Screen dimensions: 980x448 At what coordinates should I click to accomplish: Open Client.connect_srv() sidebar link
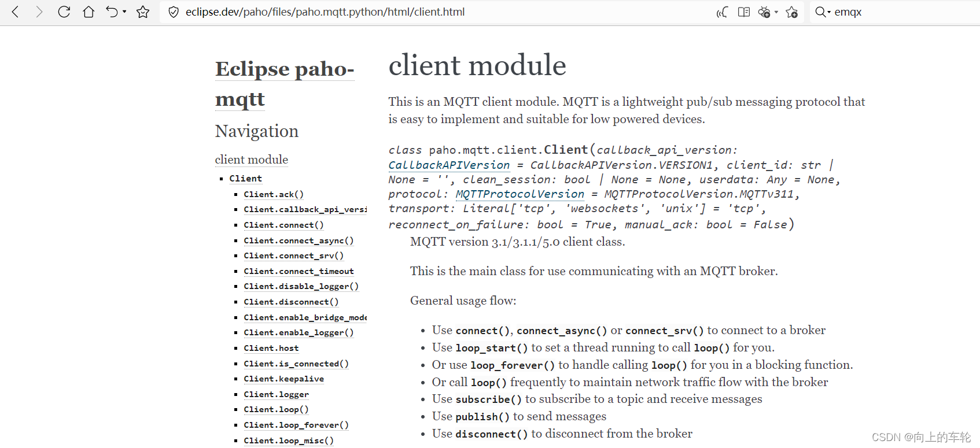294,256
